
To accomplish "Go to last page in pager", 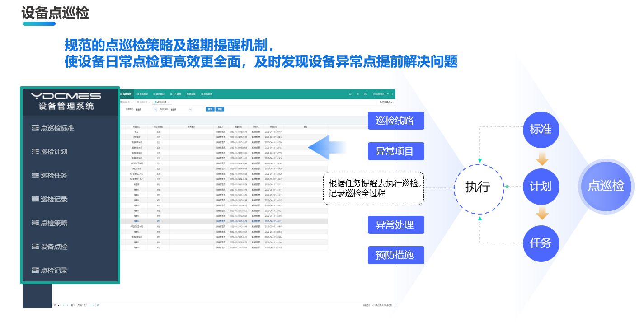I will click(x=93, y=305).
